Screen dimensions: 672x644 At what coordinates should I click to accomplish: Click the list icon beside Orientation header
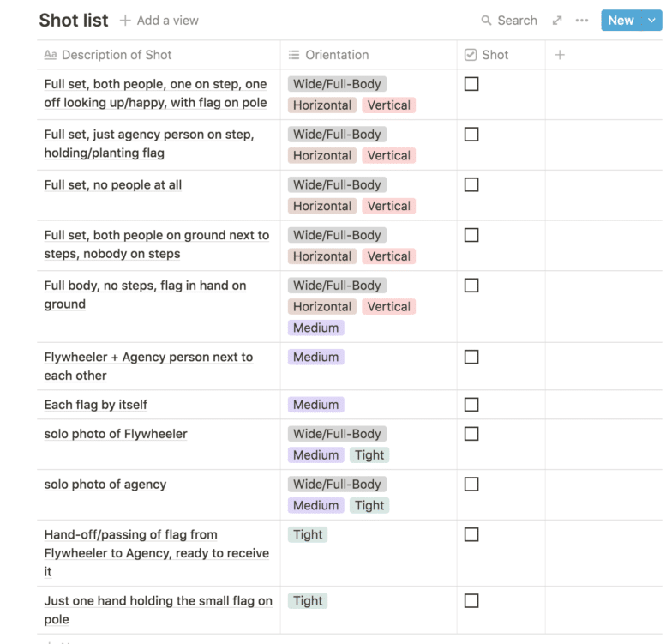click(294, 55)
